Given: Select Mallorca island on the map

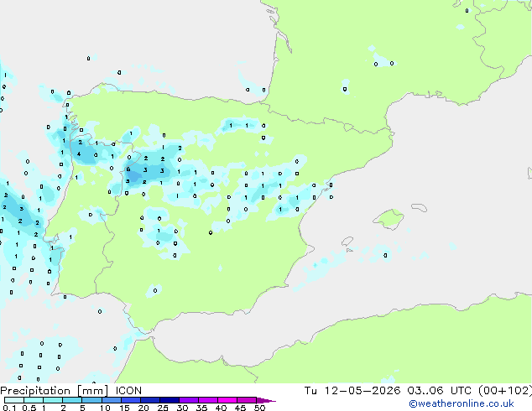Looking at the screenshot, I should tap(389, 219).
